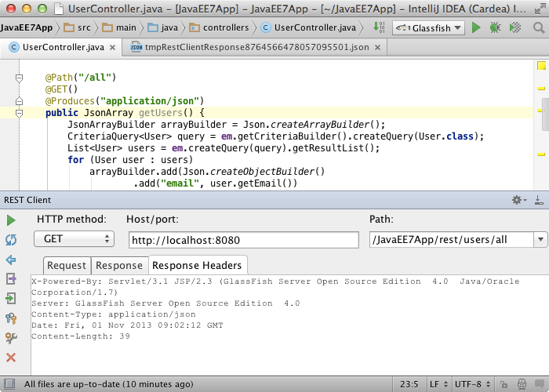Click the top yellow warning stripe mark
This screenshot has width=549, height=392.
click(541, 89)
